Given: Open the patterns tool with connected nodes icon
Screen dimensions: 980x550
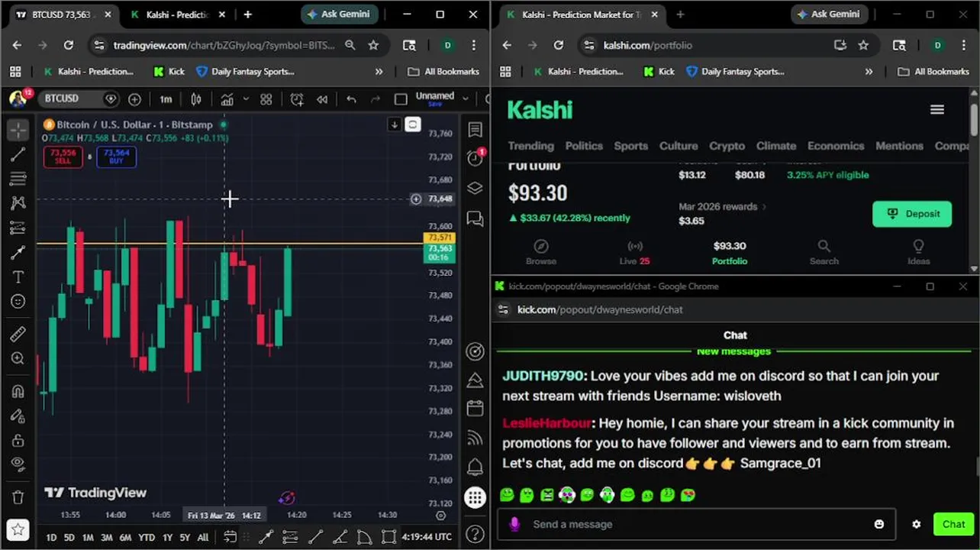Looking at the screenshot, I should pos(18,203).
